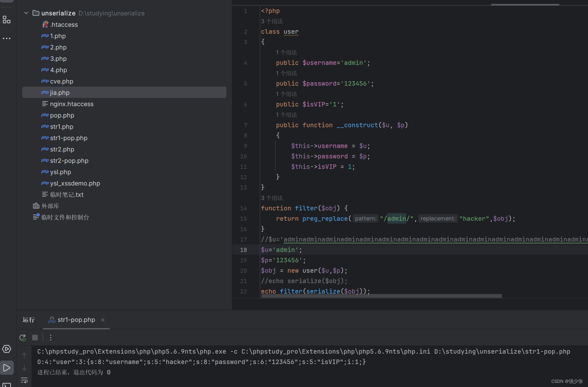588x387 pixels.
Task: Click '3 个用法' hint above function filter
Action: click(272, 198)
